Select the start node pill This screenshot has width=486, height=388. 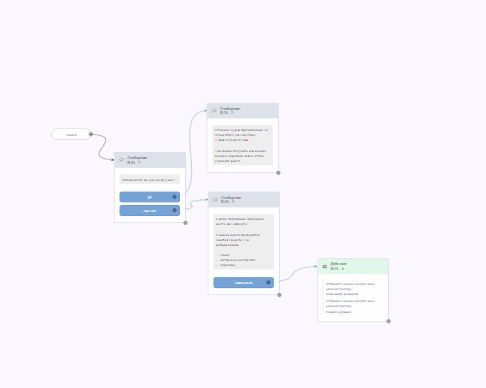[x=71, y=134]
